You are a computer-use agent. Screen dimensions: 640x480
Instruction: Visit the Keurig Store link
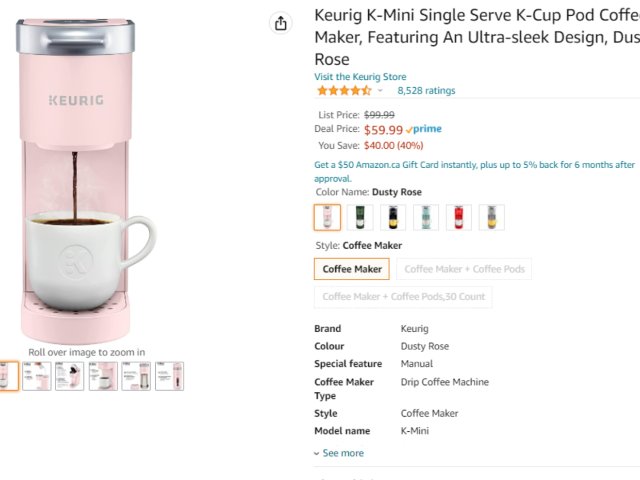(x=360, y=76)
